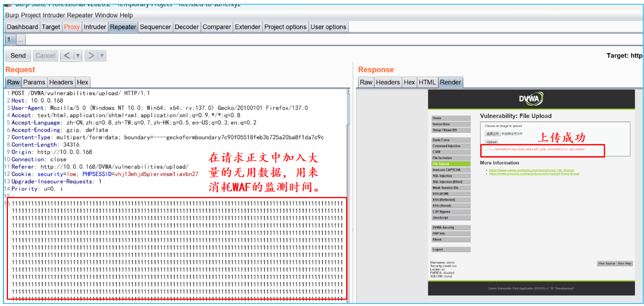
Task: Switch Response to Hex view
Action: point(409,82)
